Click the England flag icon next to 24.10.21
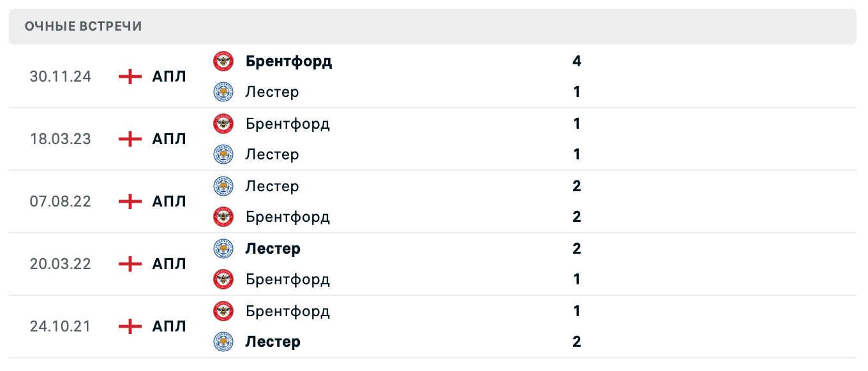868x371 pixels. coord(129,326)
